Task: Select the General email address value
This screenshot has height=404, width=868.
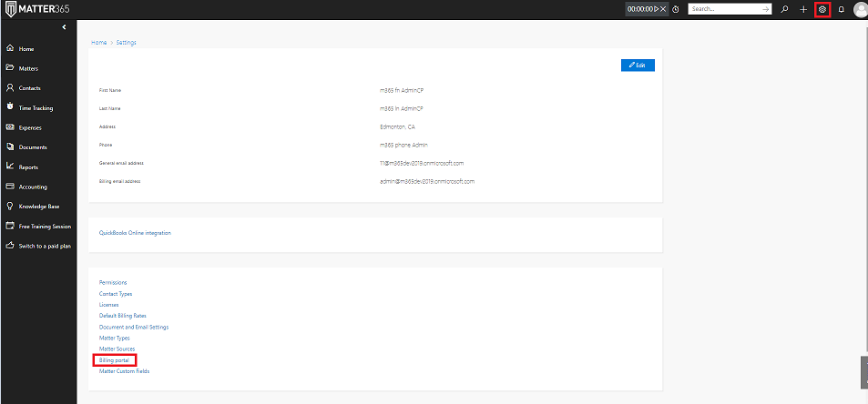Action: [422, 163]
